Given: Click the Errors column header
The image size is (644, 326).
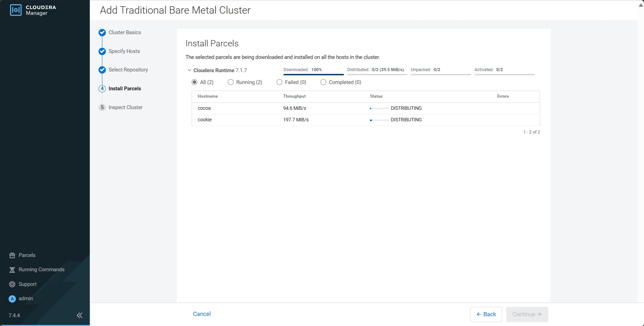Looking at the screenshot, I should (503, 96).
